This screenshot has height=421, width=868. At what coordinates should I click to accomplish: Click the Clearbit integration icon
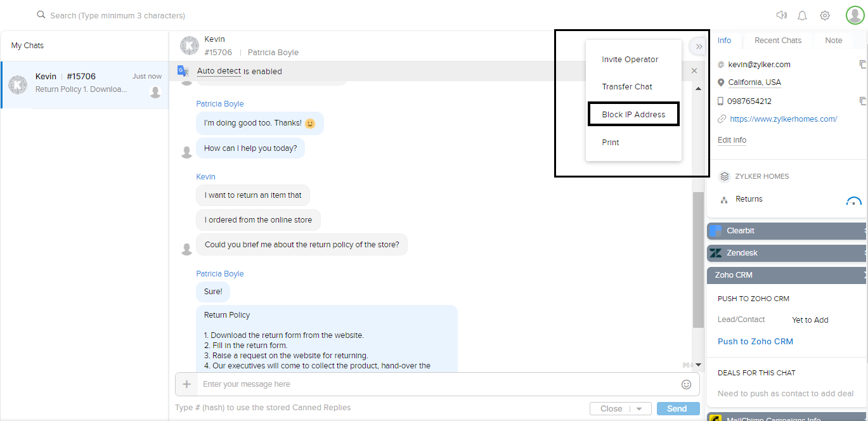(716, 231)
